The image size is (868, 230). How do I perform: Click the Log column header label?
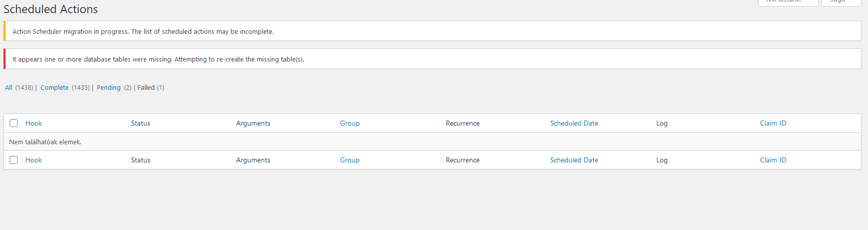662,123
